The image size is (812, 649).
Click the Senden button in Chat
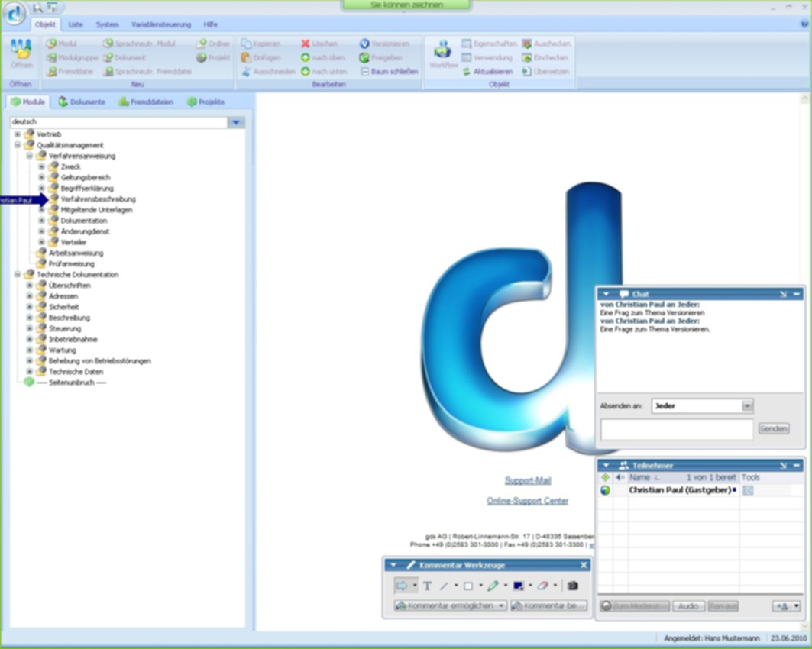pos(774,428)
